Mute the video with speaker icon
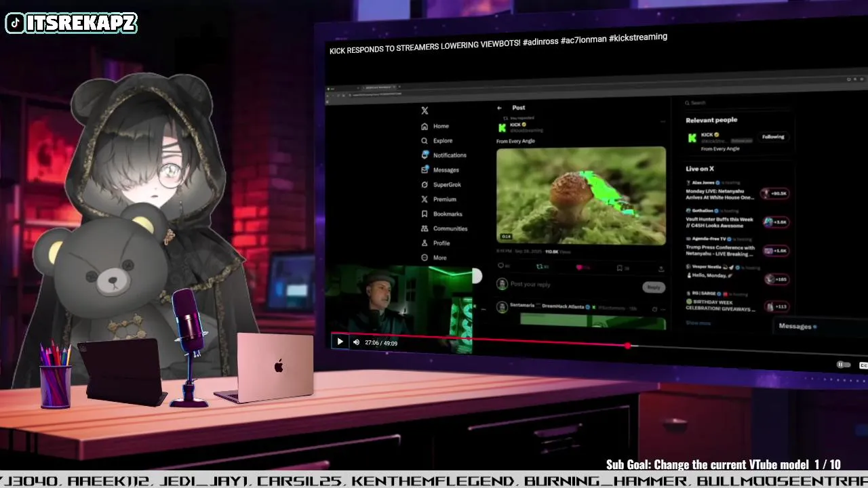This screenshot has width=868, height=488. (356, 342)
